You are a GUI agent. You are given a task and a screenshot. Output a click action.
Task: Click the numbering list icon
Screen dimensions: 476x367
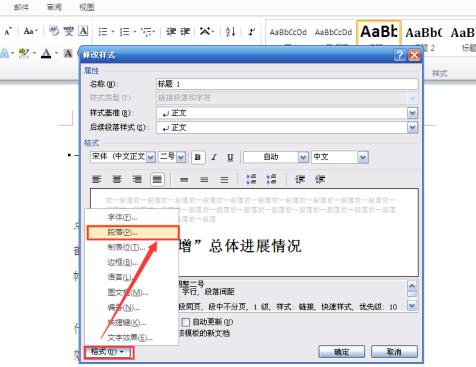click(x=125, y=32)
